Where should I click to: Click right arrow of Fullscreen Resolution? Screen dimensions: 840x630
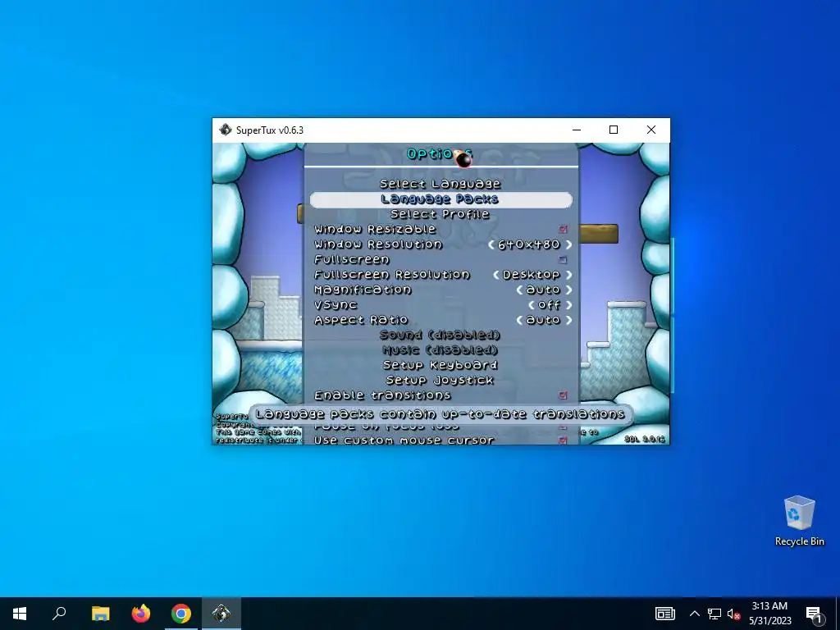568,275
